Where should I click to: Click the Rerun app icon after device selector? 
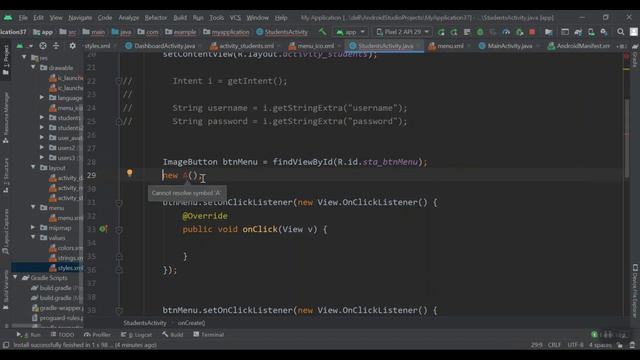click(x=441, y=32)
